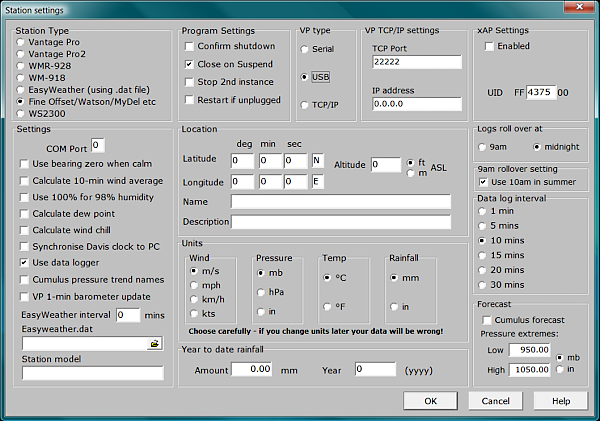Enable Confirm shutdown checkbox

coord(190,47)
